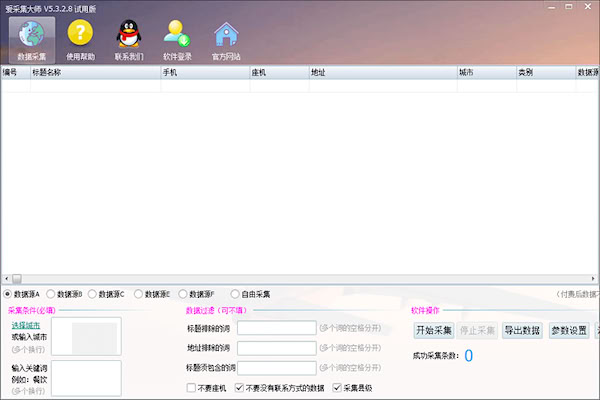Image resolution: width=600 pixels, height=400 pixels.
Task: Enable the 不要座机 checkbox
Action: click(191, 388)
